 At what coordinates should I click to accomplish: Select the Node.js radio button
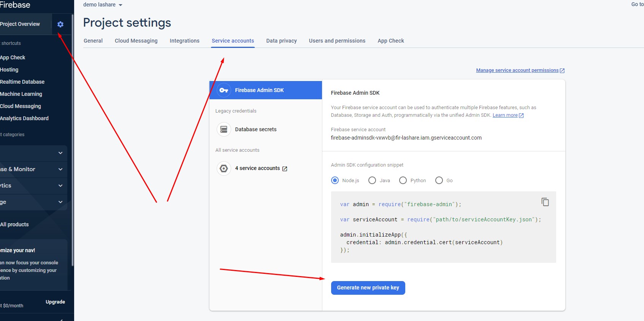tap(335, 180)
